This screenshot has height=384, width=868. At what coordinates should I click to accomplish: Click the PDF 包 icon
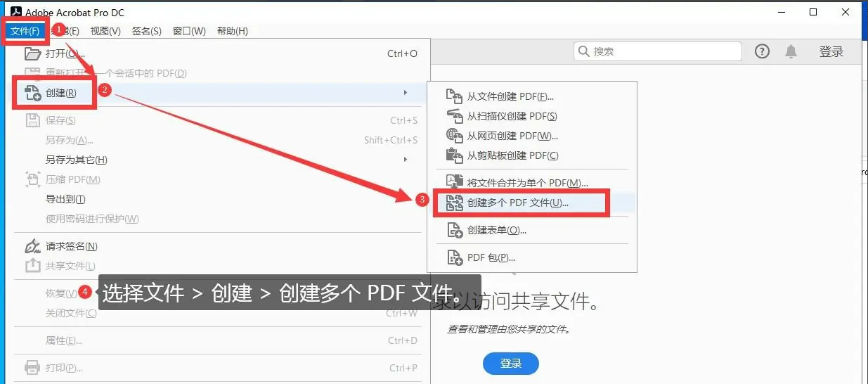coord(455,258)
